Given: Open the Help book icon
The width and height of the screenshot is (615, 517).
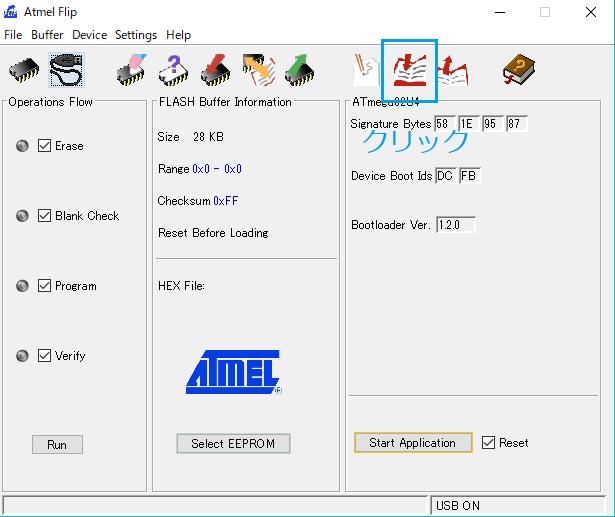Looking at the screenshot, I should pos(519,69).
